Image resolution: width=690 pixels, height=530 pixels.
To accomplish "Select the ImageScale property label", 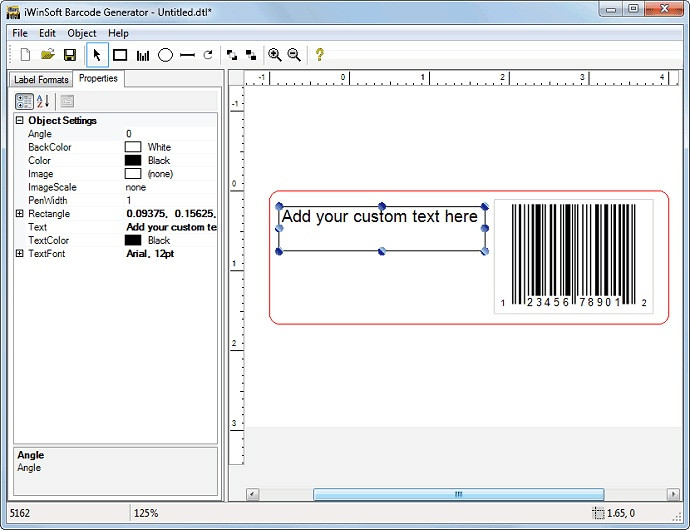I will coord(52,187).
